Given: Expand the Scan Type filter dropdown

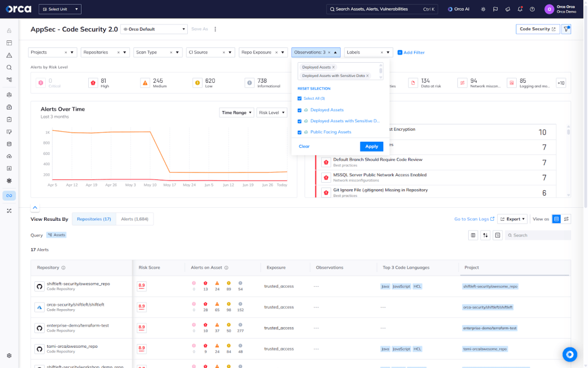Looking at the screenshot, I should (177, 52).
